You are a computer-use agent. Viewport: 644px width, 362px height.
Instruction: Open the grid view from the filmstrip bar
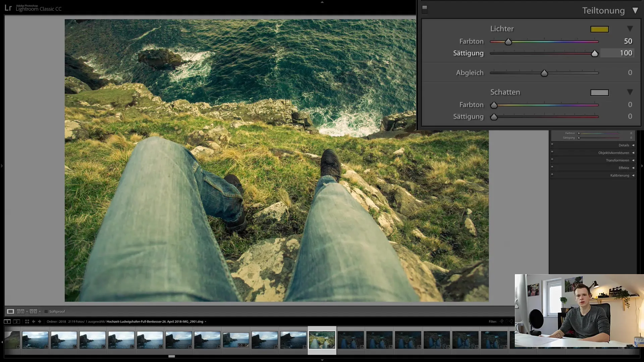click(x=27, y=321)
